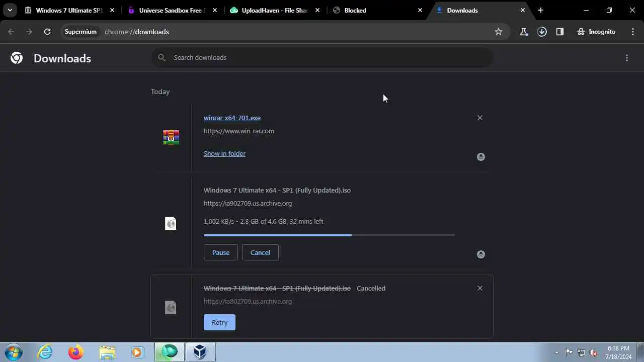Click the search magnifier icon
This screenshot has width=644, height=362.
pos(162,57)
